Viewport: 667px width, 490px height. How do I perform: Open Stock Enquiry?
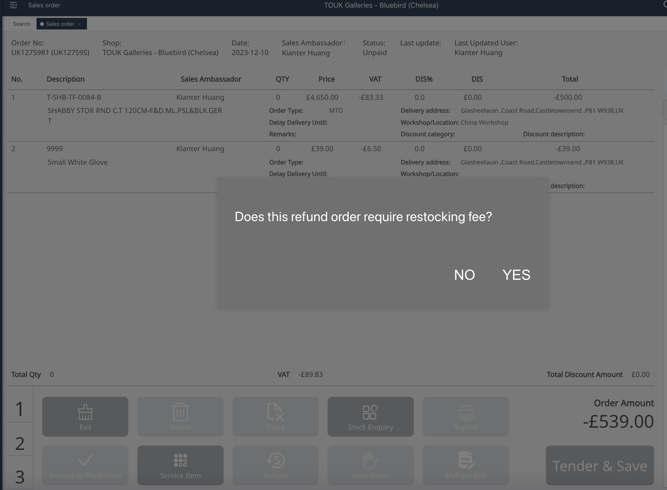click(370, 416)
